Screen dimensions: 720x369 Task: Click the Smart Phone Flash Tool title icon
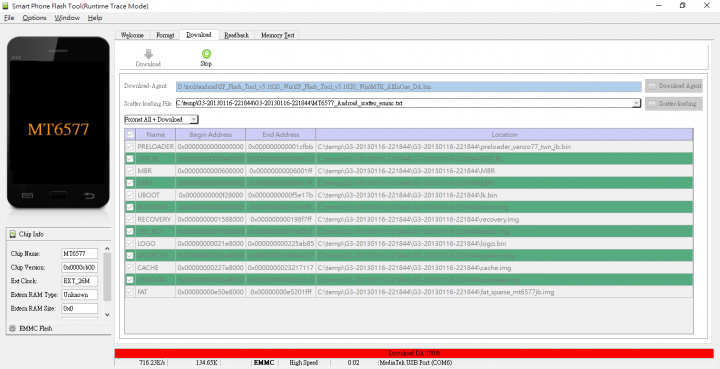(5, 6)
